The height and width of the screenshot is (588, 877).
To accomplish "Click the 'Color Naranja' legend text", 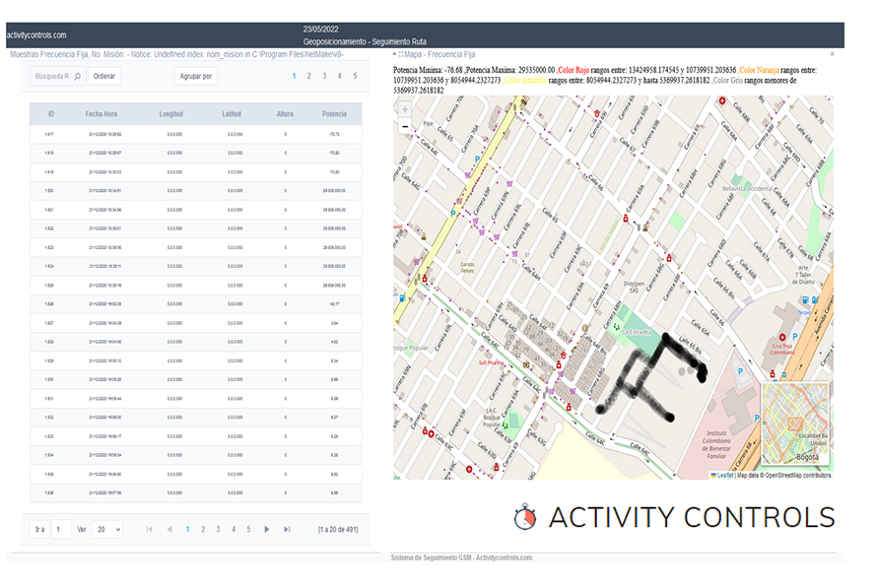I will [759, 70].
